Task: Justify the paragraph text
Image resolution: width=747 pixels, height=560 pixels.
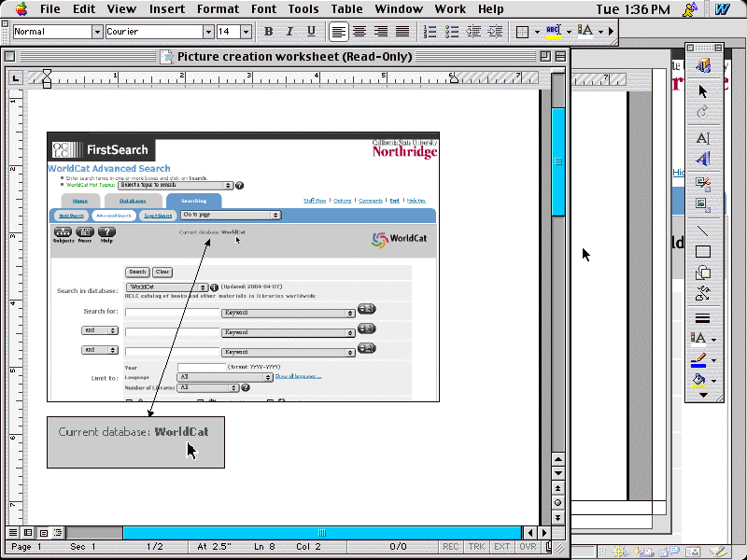Action: click(402, 32)
